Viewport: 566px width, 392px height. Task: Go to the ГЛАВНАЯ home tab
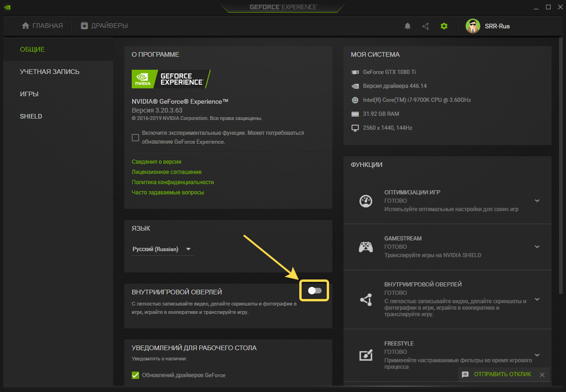coord(42,26)
